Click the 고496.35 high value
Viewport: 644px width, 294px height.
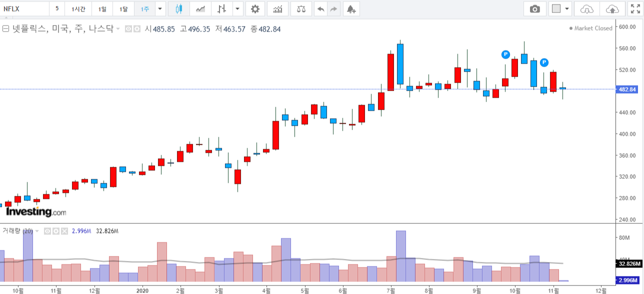point(194,29)
